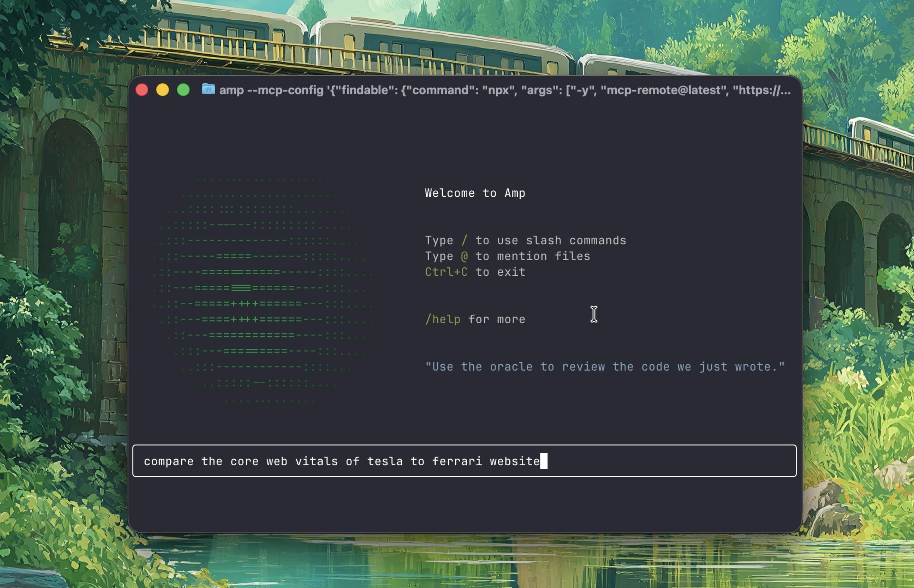Click the text 'to mention files'

[x=532, y=256]
